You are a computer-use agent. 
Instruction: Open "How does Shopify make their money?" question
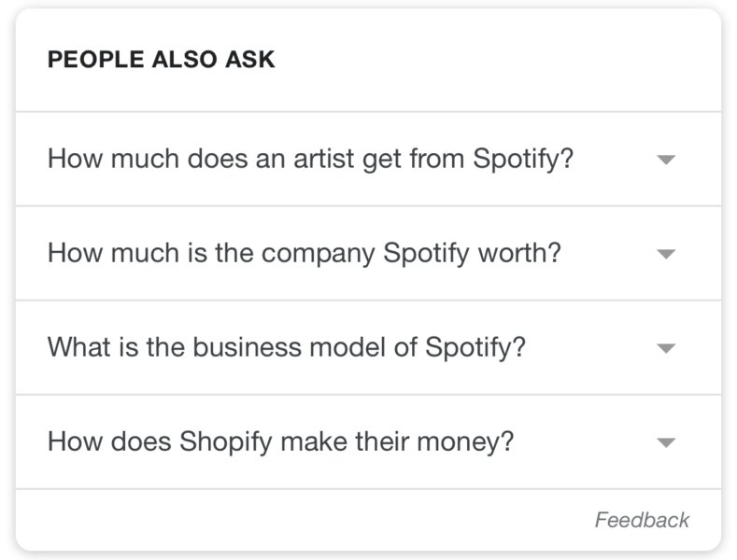click(x=280, y=441)
